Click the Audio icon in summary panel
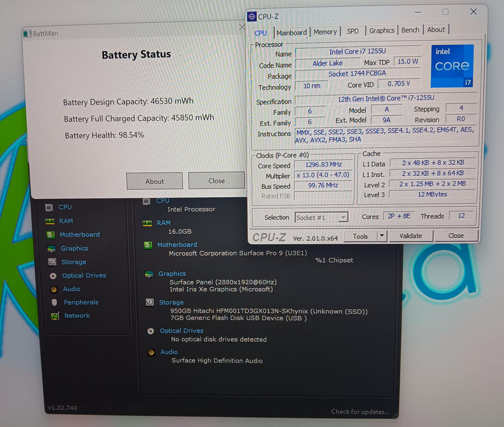 point(151,353)
